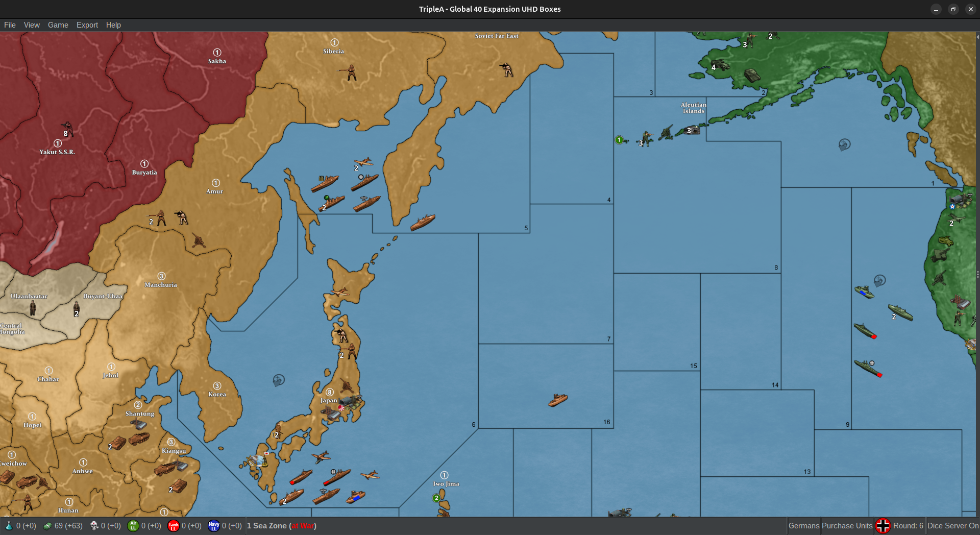Click the Anhwe territory label
Viewport: 980px width, 535px height.
82,471
